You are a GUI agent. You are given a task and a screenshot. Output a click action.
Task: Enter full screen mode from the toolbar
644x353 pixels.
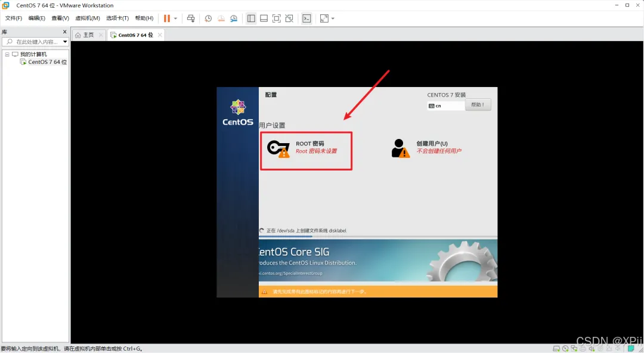tap(277, 18)
